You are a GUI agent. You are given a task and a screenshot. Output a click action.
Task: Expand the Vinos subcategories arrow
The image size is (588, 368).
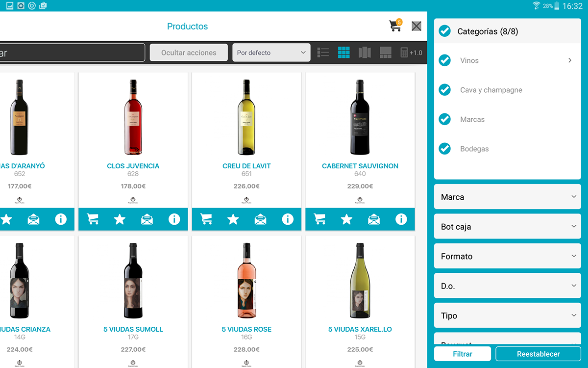coord(570,60)
